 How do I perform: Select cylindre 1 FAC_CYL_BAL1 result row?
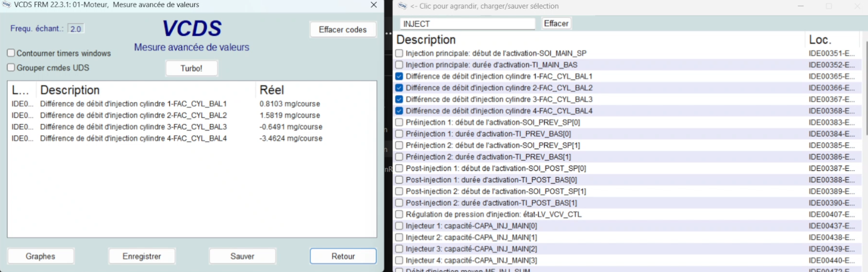[192, 104]
